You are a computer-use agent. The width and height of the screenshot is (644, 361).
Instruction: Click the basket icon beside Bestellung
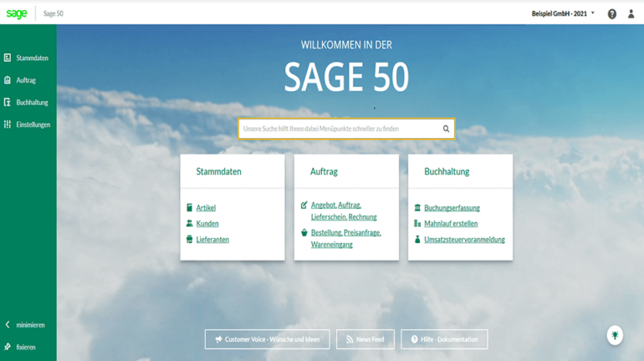click(304, 232)
